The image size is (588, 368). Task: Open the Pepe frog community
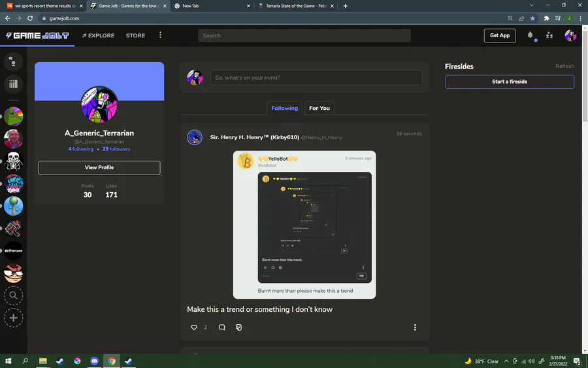tap(13, 116)
